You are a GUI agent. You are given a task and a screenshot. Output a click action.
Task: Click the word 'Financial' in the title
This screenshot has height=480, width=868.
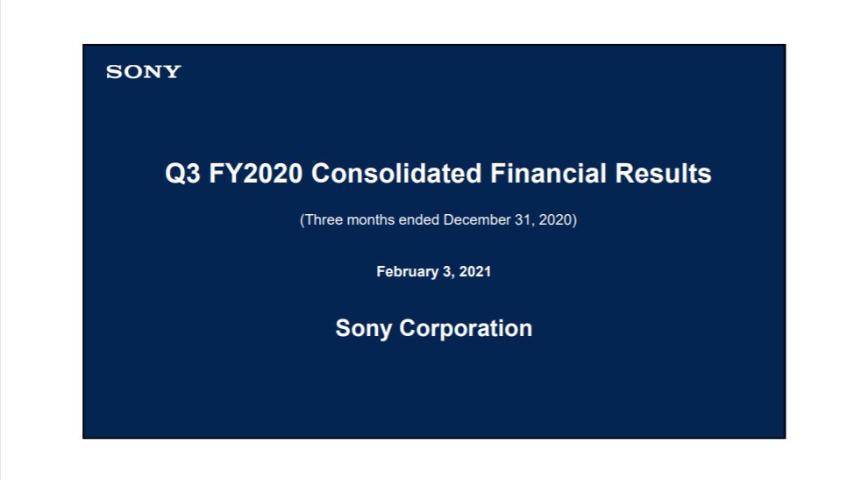[548, 174]
